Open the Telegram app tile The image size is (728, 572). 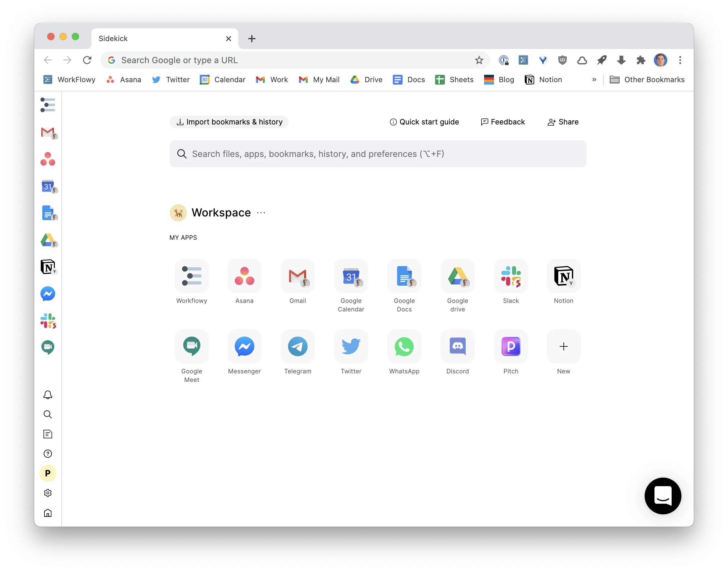297,346
